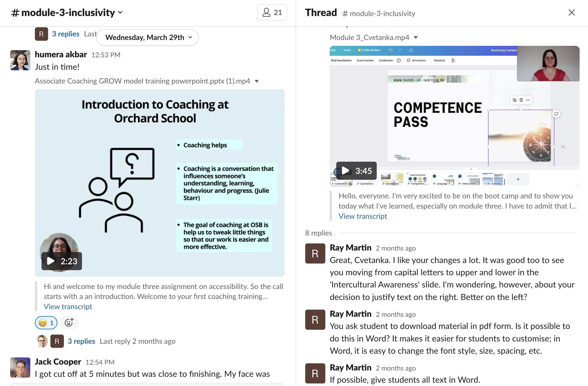This screenshot has width=588, height=386.
Task: Click the Competence Pass video thumbnail
Action: tap(454, 116)
